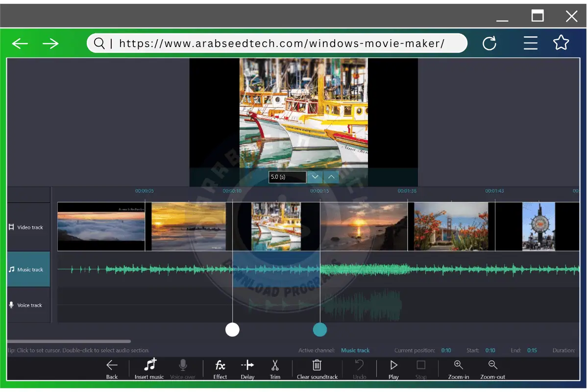Reload the page in the browser
588x392 pixels.
[x=489, y=44]
